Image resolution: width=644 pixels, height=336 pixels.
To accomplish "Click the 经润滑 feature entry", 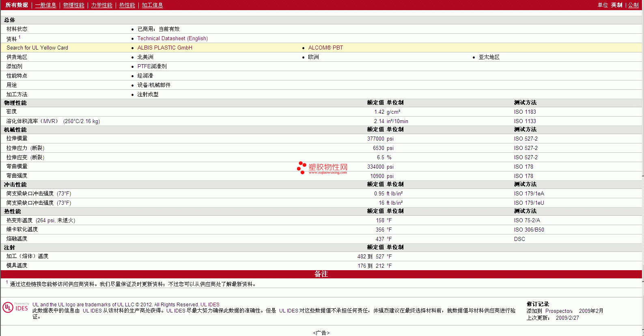I will [x=145, y=76].
